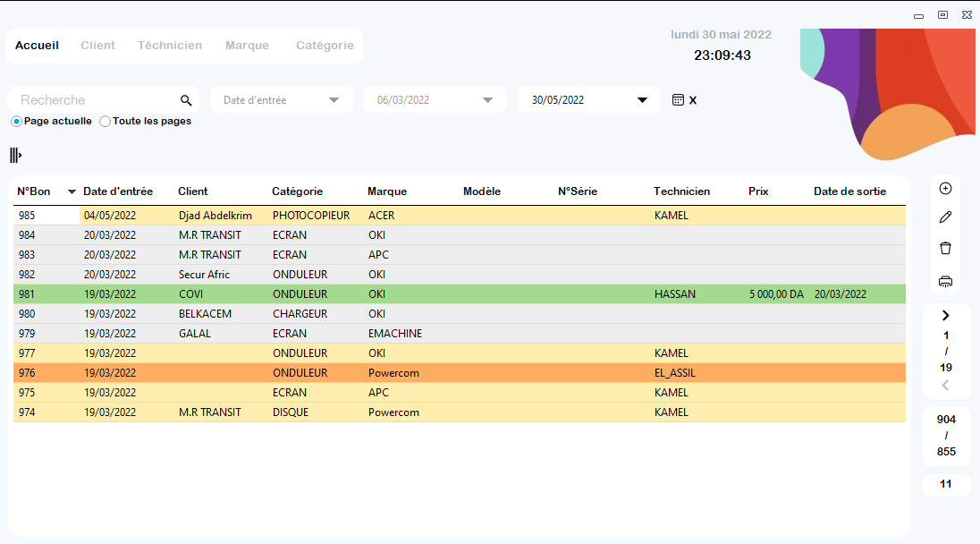Open the Date d'entrée filter dropdown
Viewport: 980px width, 544px height.
(282, 100)
